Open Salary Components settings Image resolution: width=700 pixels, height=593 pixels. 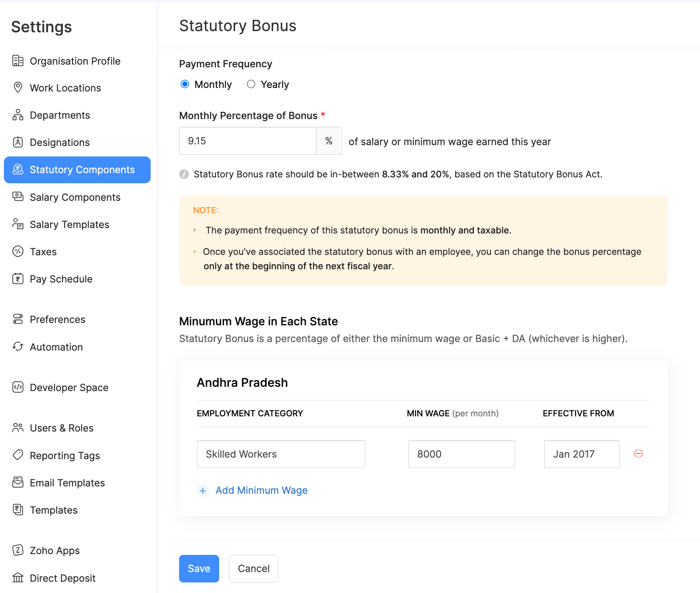point(75,197)
